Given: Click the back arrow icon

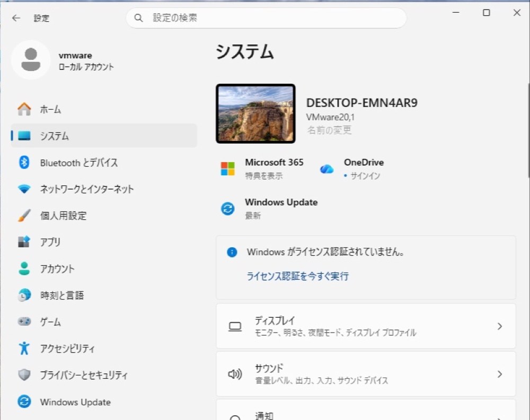Looking at the screenshot, I should 16,18.
